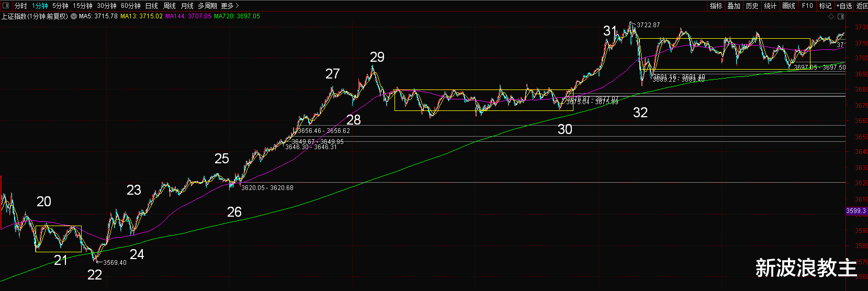Click the 上证指数(1分钟.前复权) title

[35, 16]
